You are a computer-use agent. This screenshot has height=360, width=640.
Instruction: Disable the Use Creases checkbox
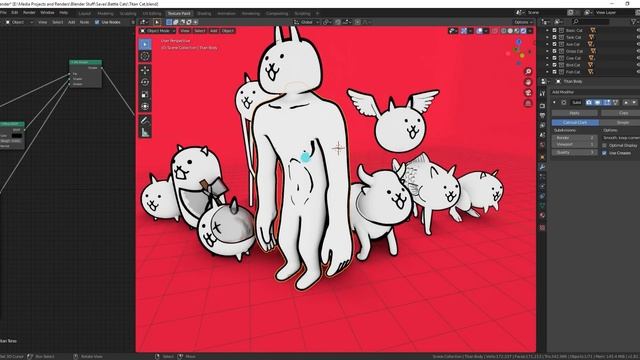pyautogui.click(x=604, y=153)
